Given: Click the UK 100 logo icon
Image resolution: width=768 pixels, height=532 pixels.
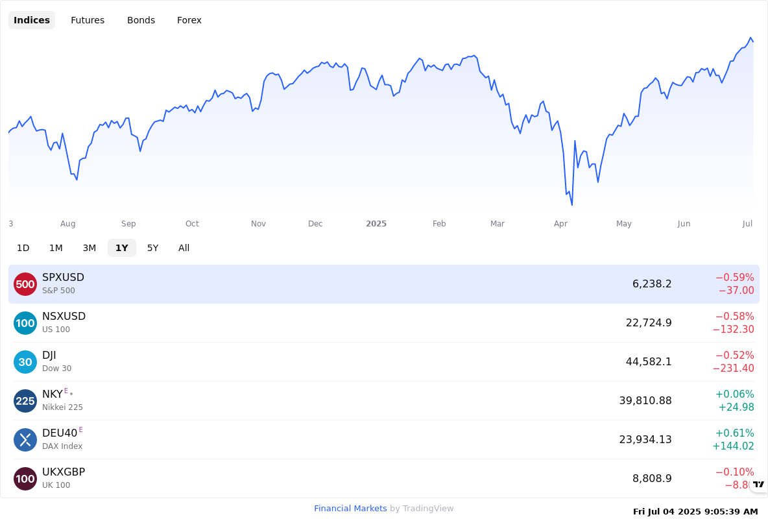Looking at the screenshot, I should pos(25,479).
